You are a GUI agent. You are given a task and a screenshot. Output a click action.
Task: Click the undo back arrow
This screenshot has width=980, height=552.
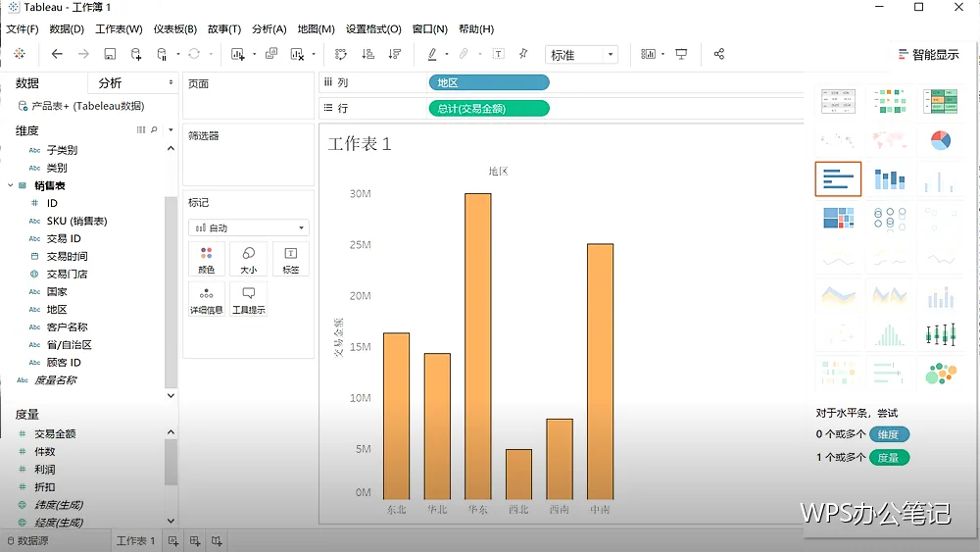(57, 54)
